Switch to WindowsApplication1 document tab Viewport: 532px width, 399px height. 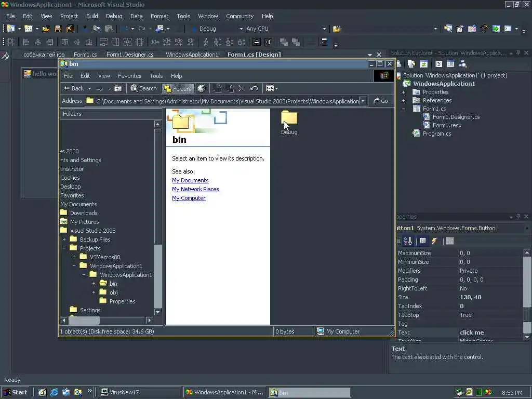coord(192,55)
